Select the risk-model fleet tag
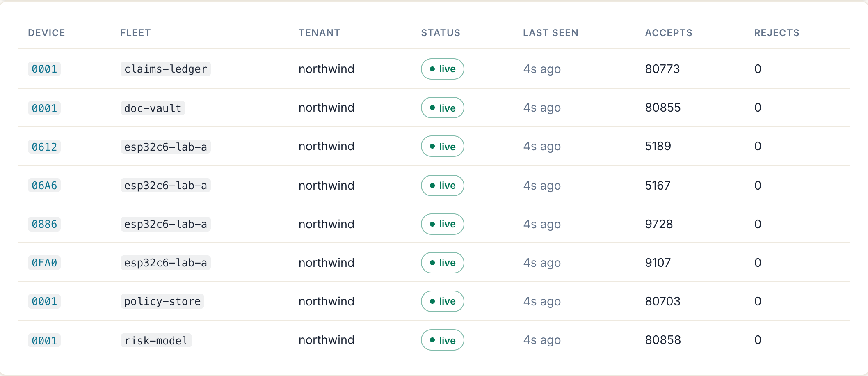The height and width of the screenshot is (376, 868). click(156, 340)
